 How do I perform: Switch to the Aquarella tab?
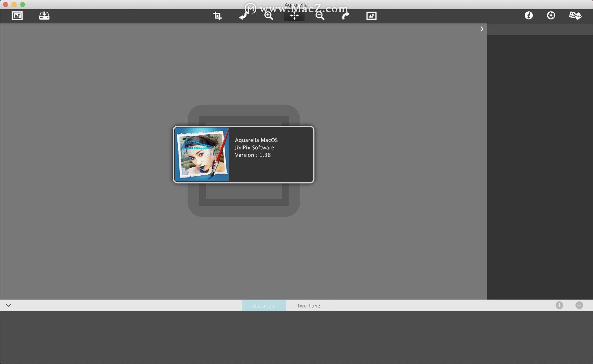(x=264, y=305)
